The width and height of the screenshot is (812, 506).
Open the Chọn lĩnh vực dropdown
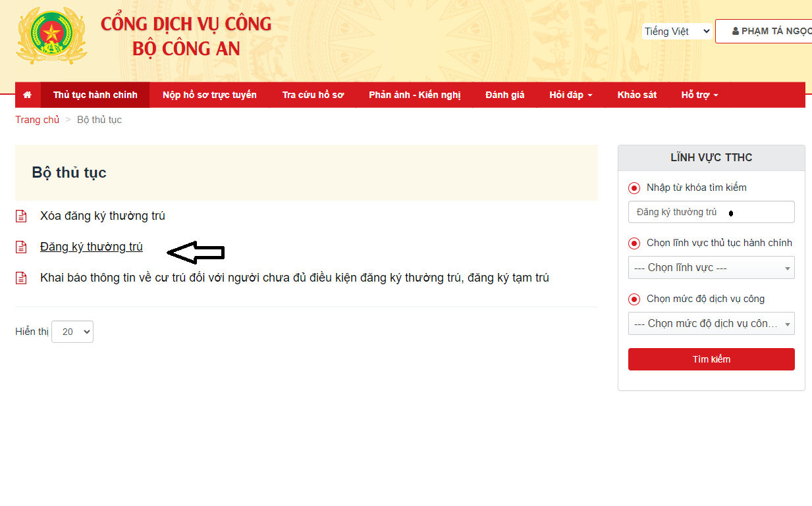(x=711, y=268)
